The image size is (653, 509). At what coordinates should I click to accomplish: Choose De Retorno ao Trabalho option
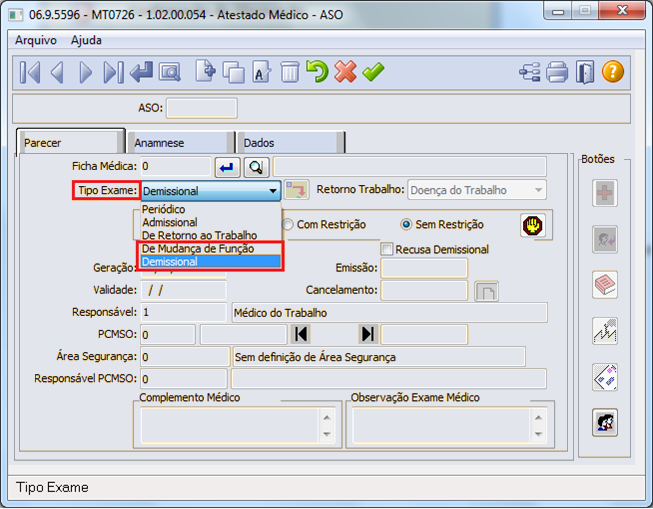point(211,235)
